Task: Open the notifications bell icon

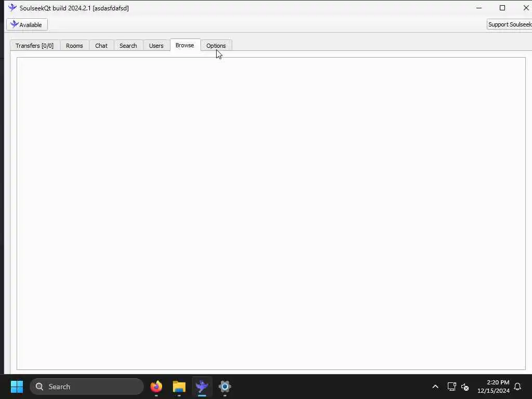Action: [517, 387]
